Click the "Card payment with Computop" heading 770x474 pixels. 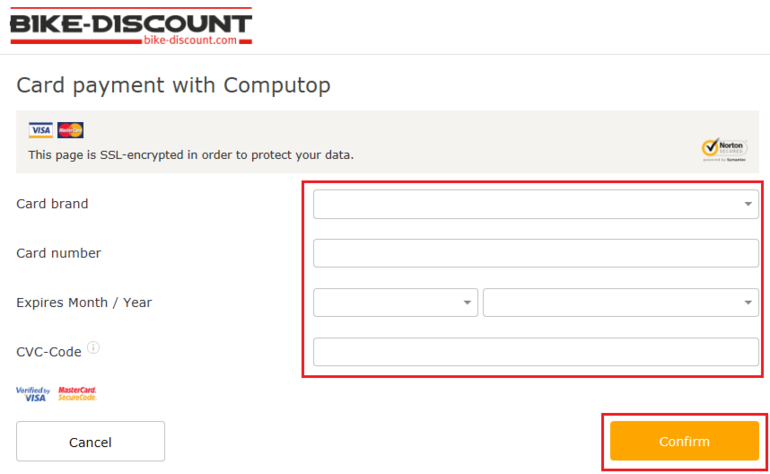coord(173,85)
